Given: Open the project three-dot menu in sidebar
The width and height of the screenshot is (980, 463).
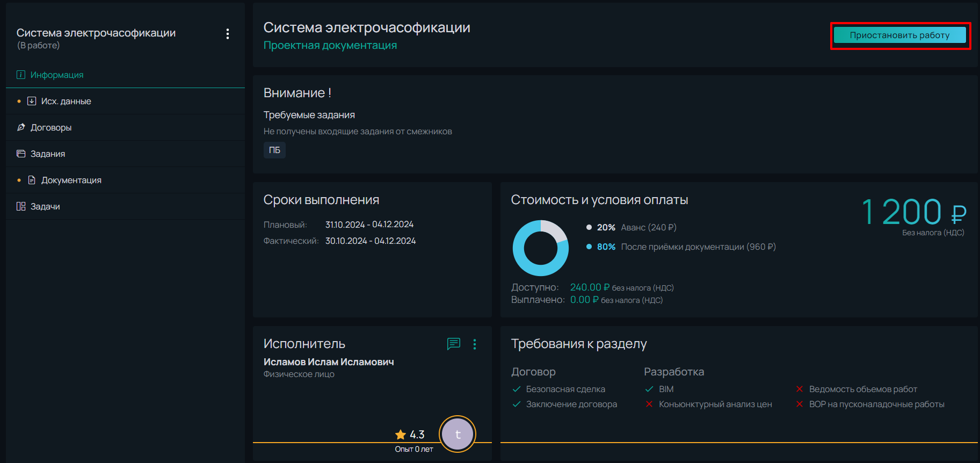Looking at the screenshot, I should click(228, 34).
